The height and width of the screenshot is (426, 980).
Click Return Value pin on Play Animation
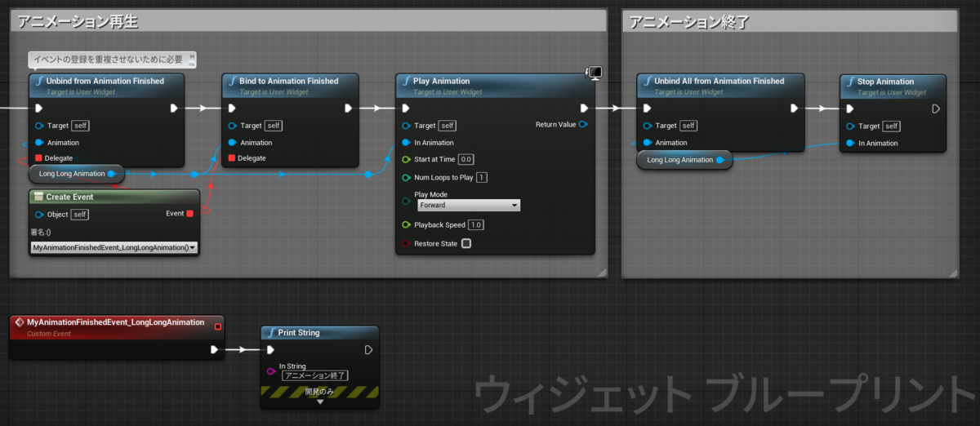click(x=583, y=125)
